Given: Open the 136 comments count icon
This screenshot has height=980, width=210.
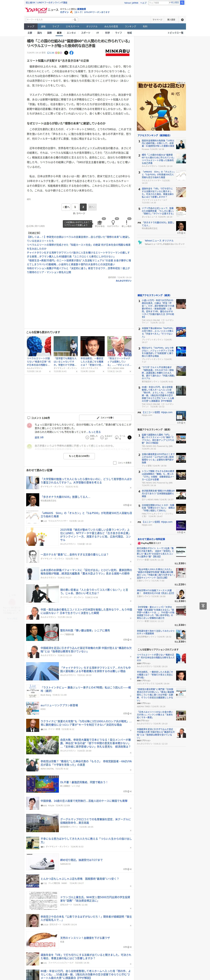Looking at the screenshot, I should [51, 53].
